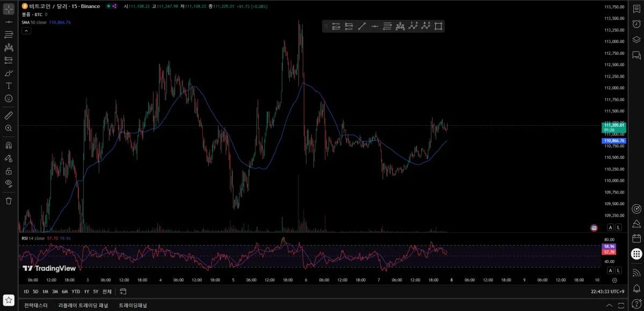Open the emoji icons tool
This screenshot has height=311, width=644.
coord(9,98)
